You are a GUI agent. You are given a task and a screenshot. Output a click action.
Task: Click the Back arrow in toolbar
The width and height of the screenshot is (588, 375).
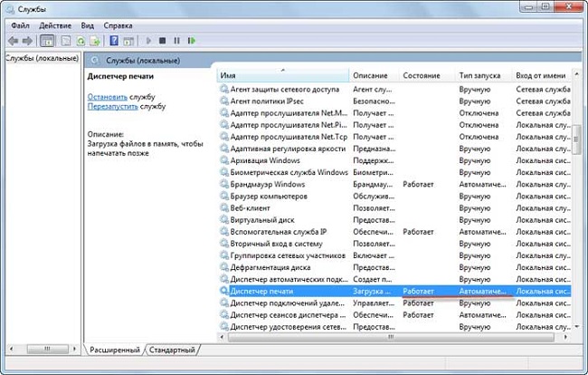point(14,41)
